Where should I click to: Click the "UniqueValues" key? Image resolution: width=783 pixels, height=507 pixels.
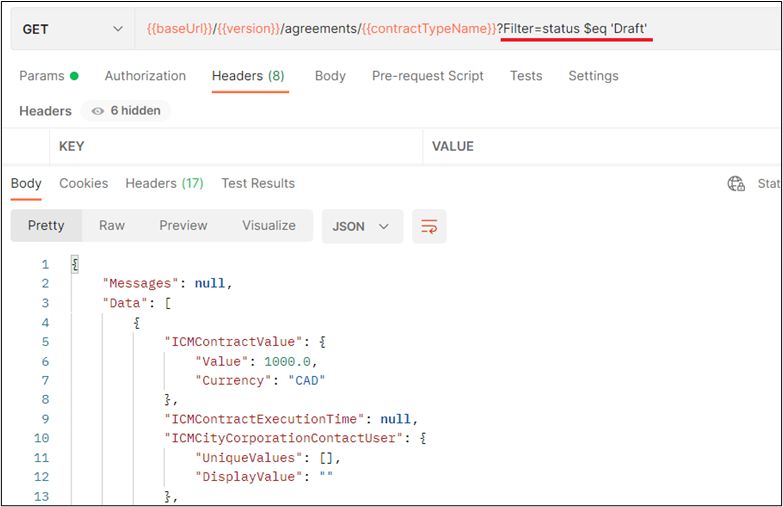click(x=249, y=458)
